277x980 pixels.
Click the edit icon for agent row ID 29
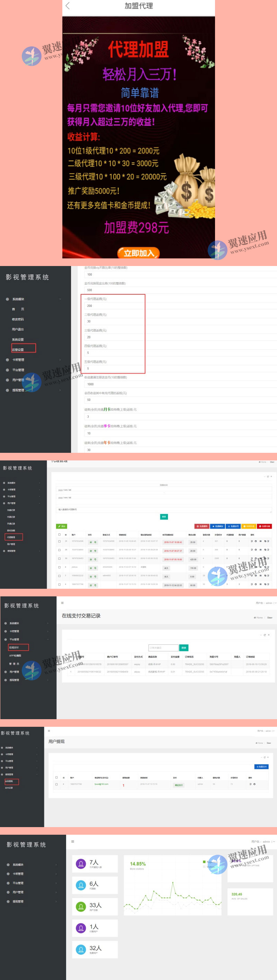click(x=251, y=541)
